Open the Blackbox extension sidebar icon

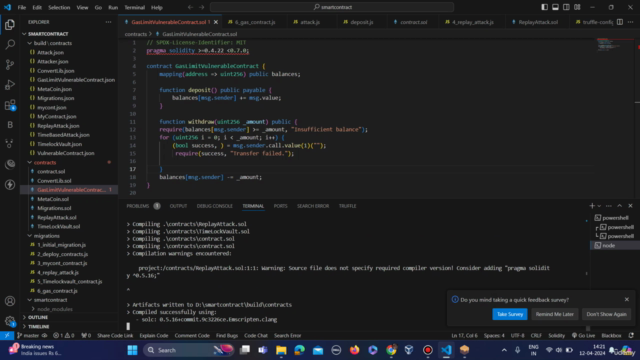[x=10, y=125]
